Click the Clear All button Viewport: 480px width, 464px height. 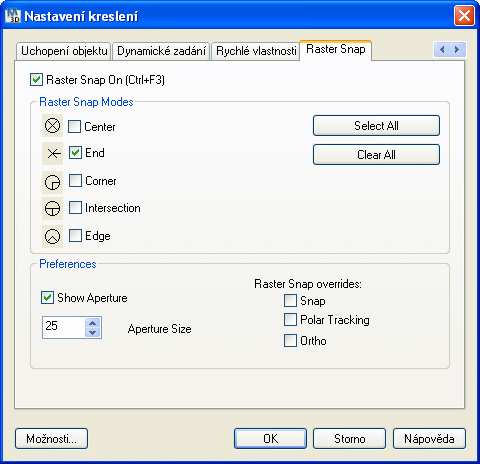[376, 154]
